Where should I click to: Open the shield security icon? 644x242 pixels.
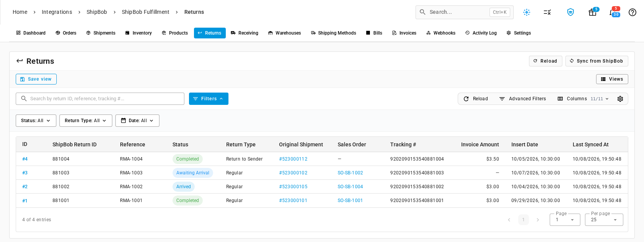[x=570, y=12]
